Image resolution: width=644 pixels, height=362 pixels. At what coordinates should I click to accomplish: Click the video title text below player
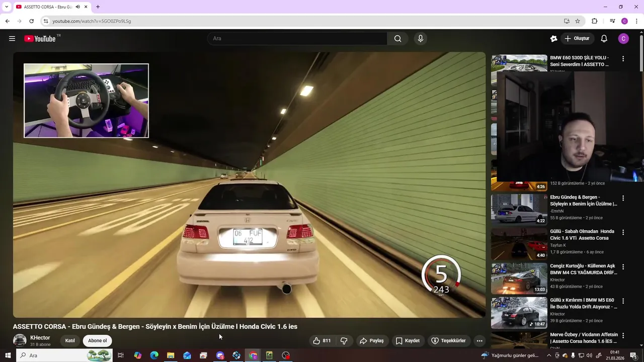(x=155, y=327)
